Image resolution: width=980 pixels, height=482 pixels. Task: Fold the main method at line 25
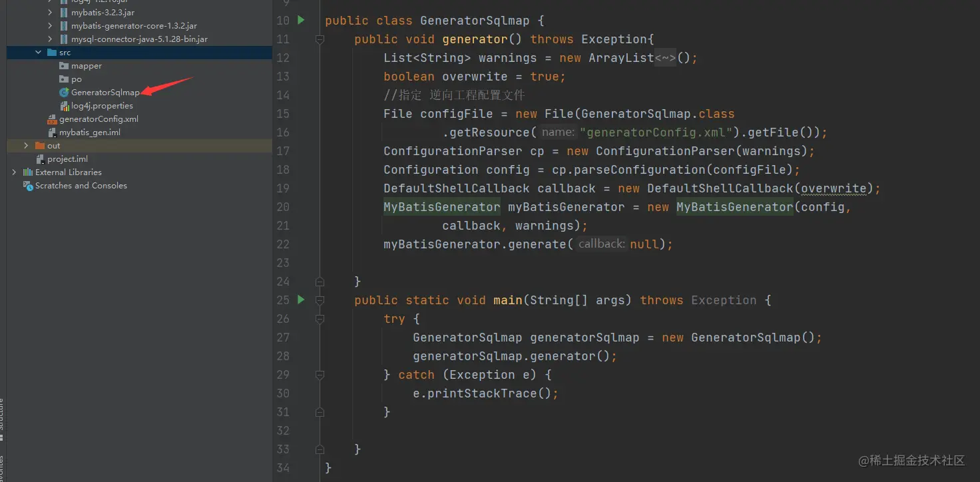[320, 300]
